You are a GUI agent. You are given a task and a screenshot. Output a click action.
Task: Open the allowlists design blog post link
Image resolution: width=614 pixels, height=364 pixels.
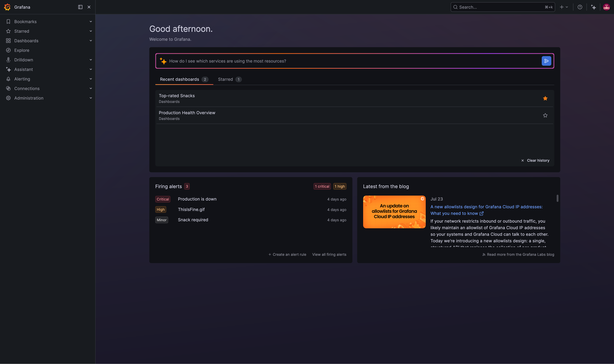pos(486,210)
